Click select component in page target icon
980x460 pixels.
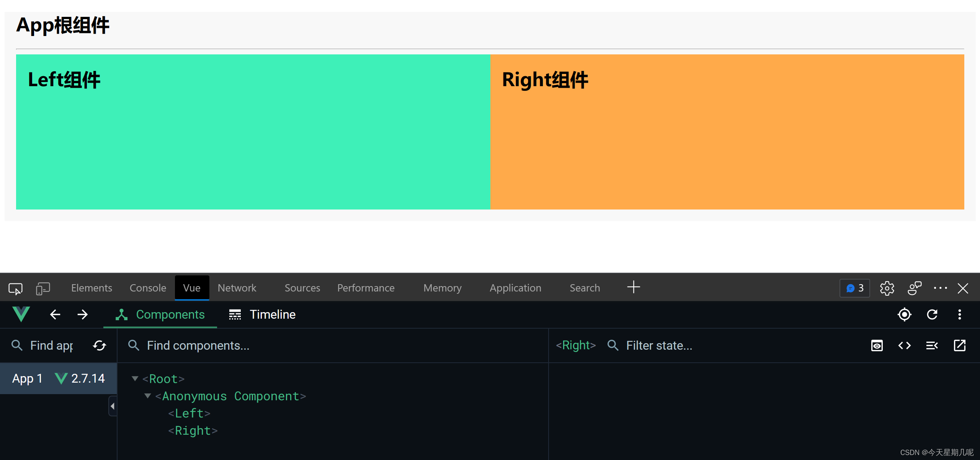(904, 314)
